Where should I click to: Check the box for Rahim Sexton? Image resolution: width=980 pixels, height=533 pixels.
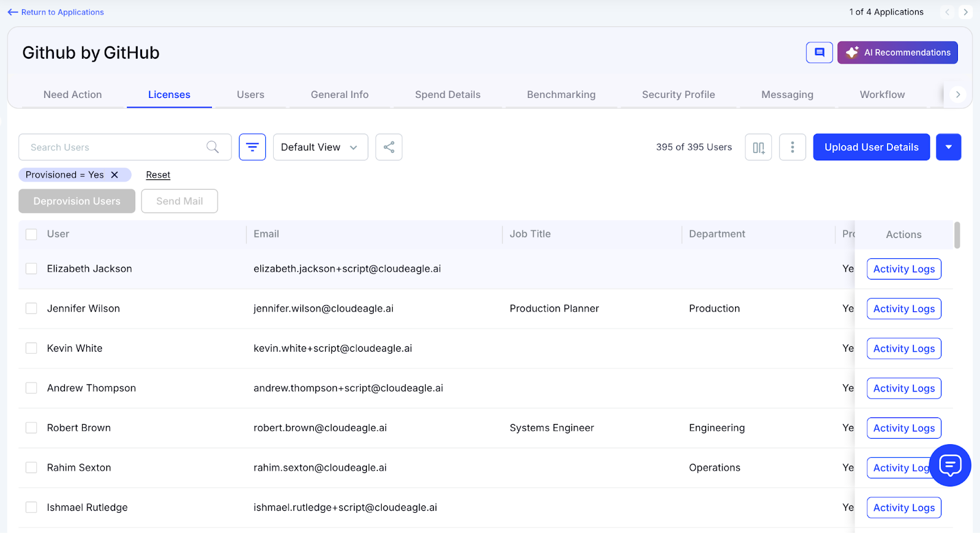click(31, 468)
